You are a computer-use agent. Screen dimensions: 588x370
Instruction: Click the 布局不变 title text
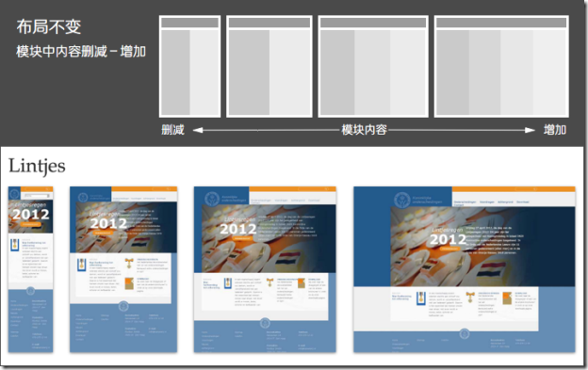tap(49, 26)
